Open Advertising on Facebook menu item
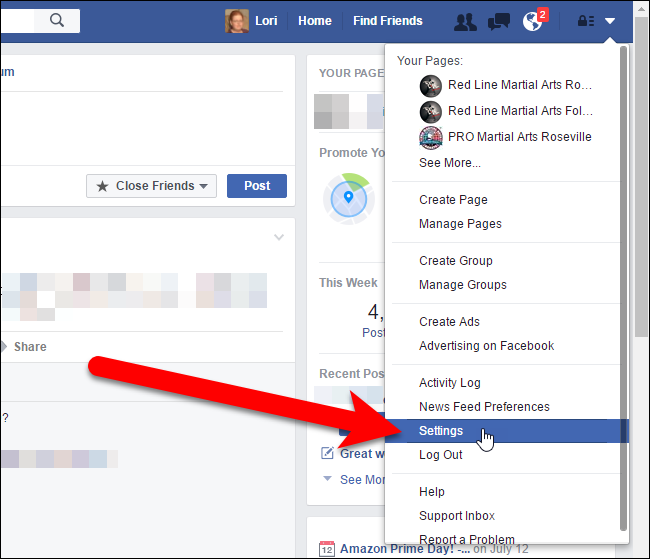 coord(486,346)
